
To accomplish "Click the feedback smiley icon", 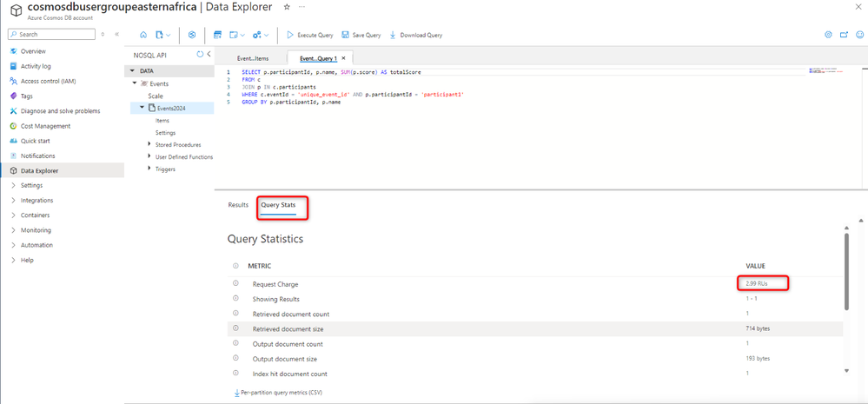I will point(859,34).
